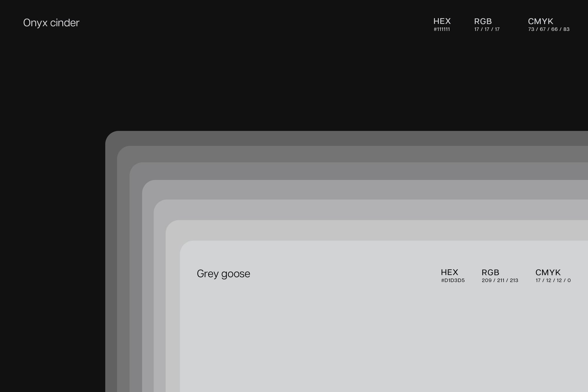Viewport: 588px width, 392px height.
Task: Click the "Grey goose" color name
Action: [223, 274]
